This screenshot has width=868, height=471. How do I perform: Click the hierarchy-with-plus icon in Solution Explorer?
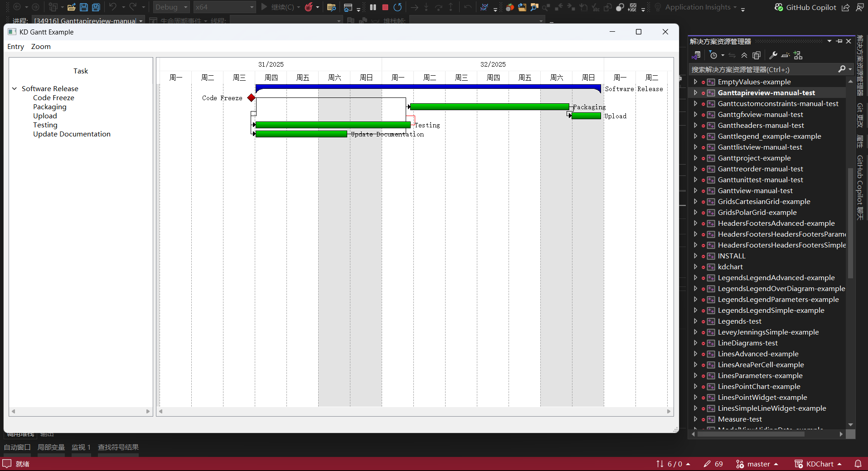coord(798,55)
